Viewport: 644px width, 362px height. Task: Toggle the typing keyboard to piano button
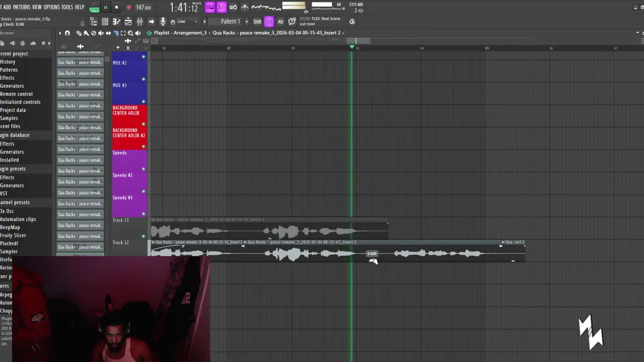tap(210, 7)
